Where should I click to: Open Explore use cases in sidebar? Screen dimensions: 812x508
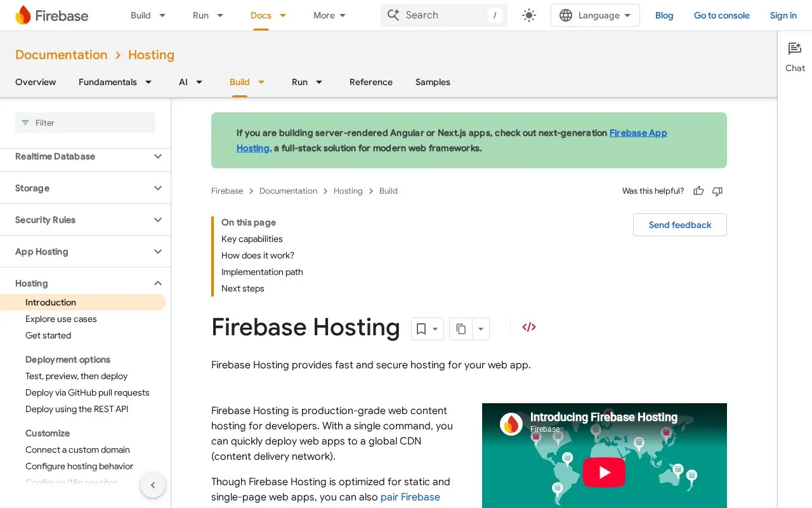click(61, 319)
